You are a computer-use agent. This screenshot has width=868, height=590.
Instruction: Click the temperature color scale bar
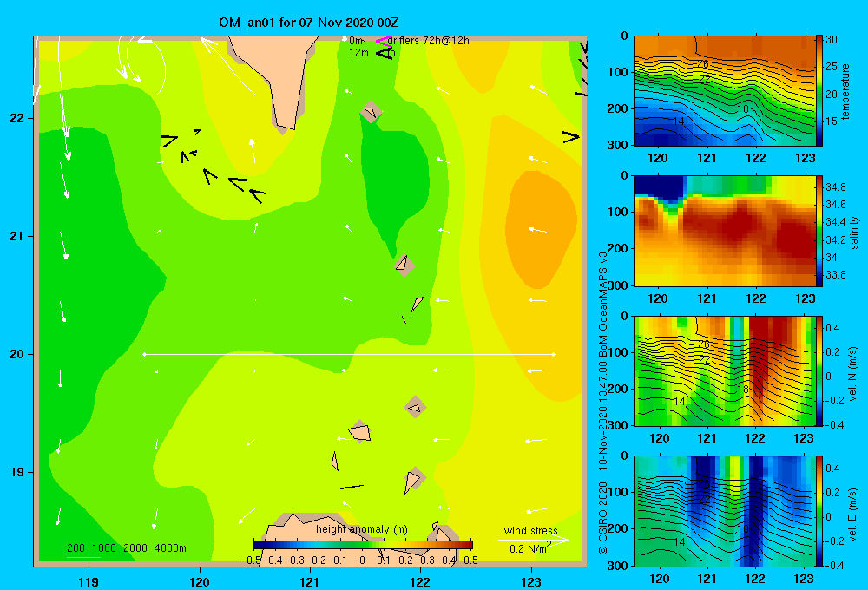point(819,91)
